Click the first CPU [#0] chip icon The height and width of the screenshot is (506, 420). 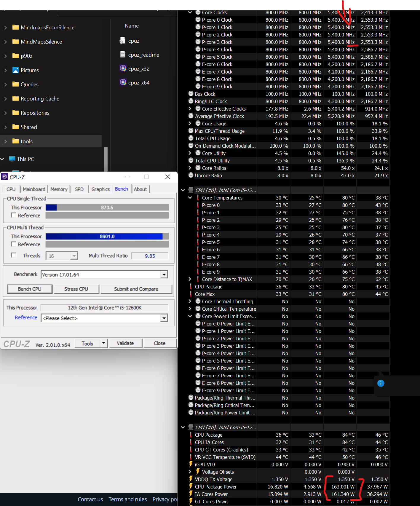click(x=191, y=190)
